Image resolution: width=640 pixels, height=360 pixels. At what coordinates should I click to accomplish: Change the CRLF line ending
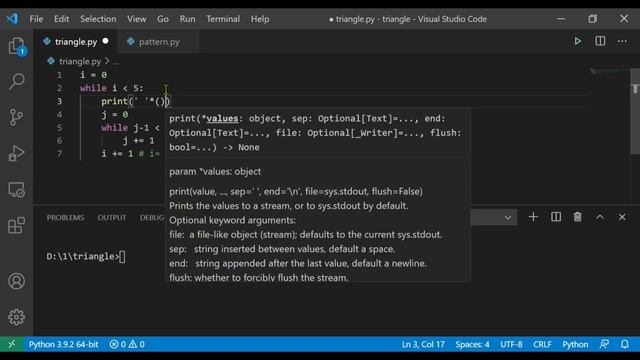[x=542, y=344]
